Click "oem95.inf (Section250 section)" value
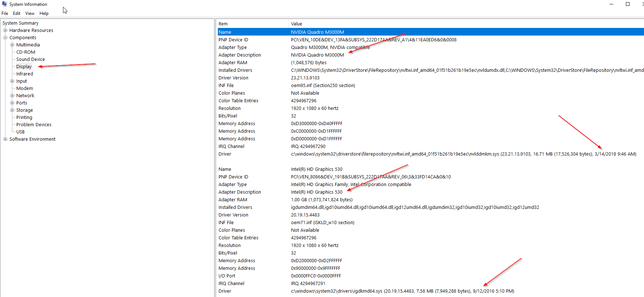 point(323,86)
